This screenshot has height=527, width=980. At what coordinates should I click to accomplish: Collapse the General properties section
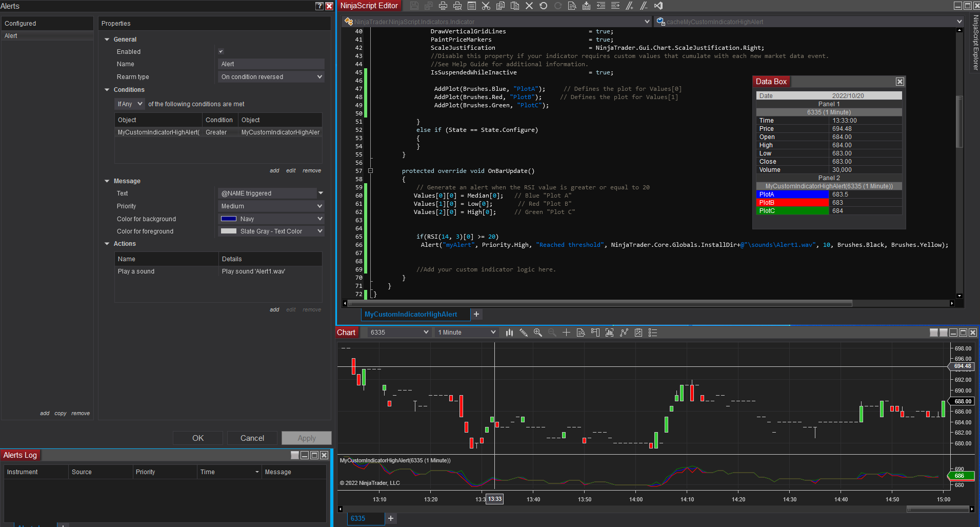pyautogui.click(x=107, y=40)
